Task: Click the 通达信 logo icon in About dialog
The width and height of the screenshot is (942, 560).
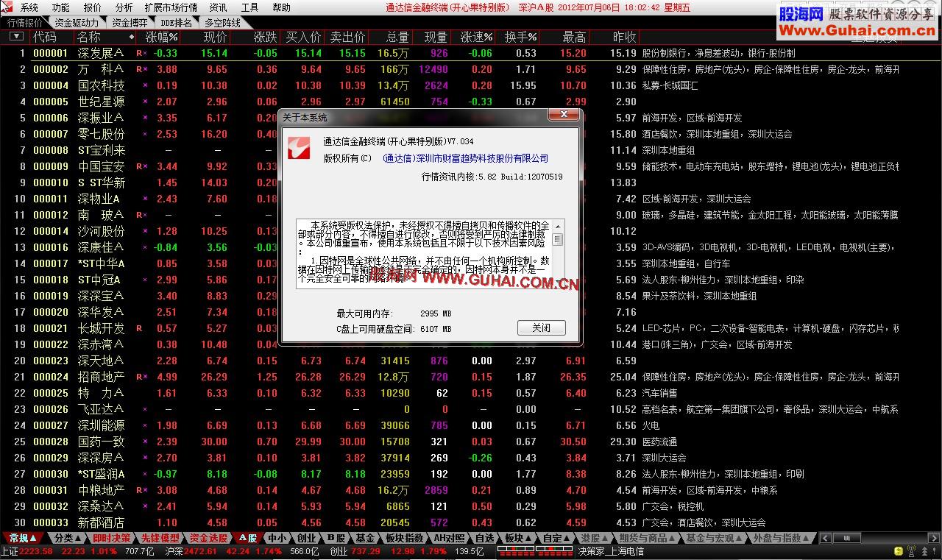Action: [298, 149]
